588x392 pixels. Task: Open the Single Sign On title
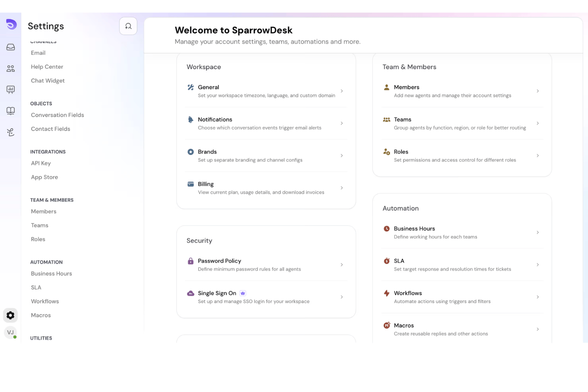click(217, 293)
